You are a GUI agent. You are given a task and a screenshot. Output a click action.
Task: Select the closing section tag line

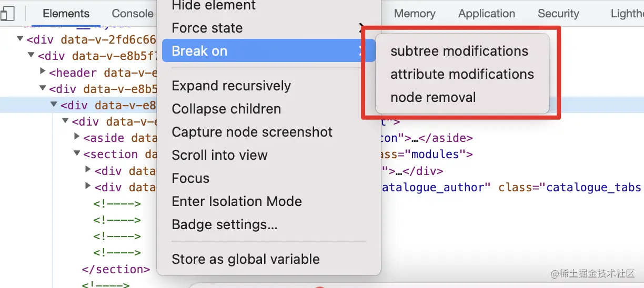(x=116, y=269)
